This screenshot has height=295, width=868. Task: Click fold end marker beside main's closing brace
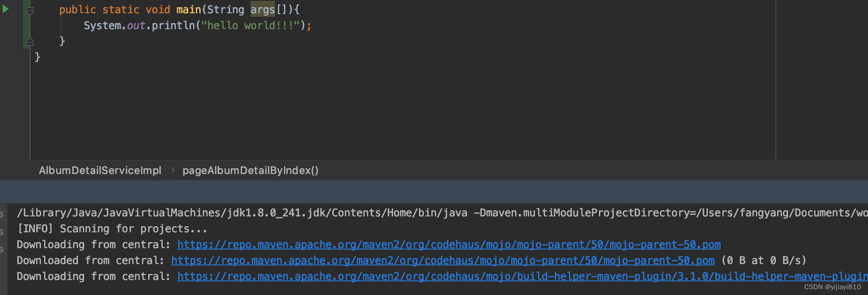(x=30, y=42)
